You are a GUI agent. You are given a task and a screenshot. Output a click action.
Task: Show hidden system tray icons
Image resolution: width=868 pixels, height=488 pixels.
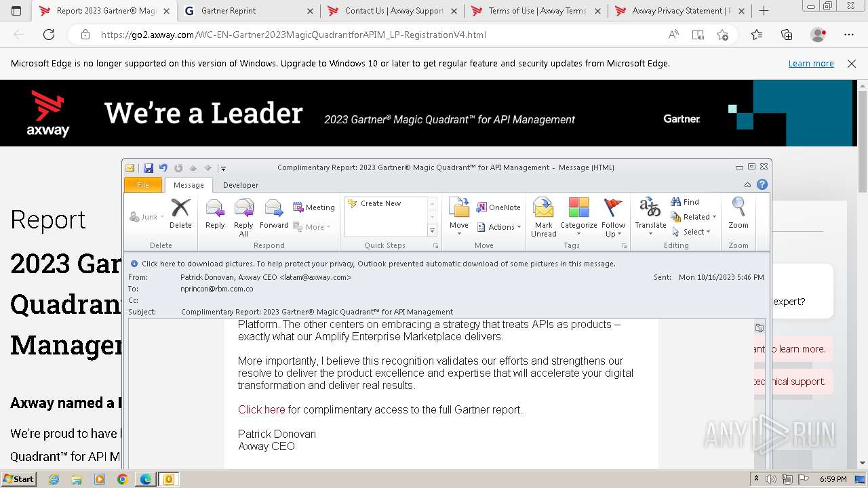point(756,479)
